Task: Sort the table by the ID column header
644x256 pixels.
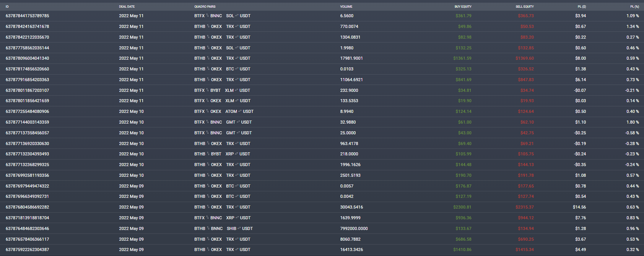Action: pyautogui.click(x=7, y=7)
